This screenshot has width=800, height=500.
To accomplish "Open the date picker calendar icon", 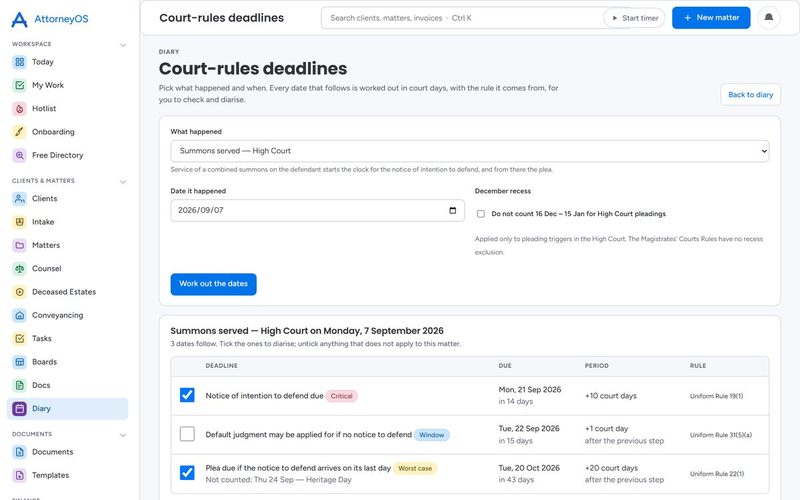I will 453,210.
